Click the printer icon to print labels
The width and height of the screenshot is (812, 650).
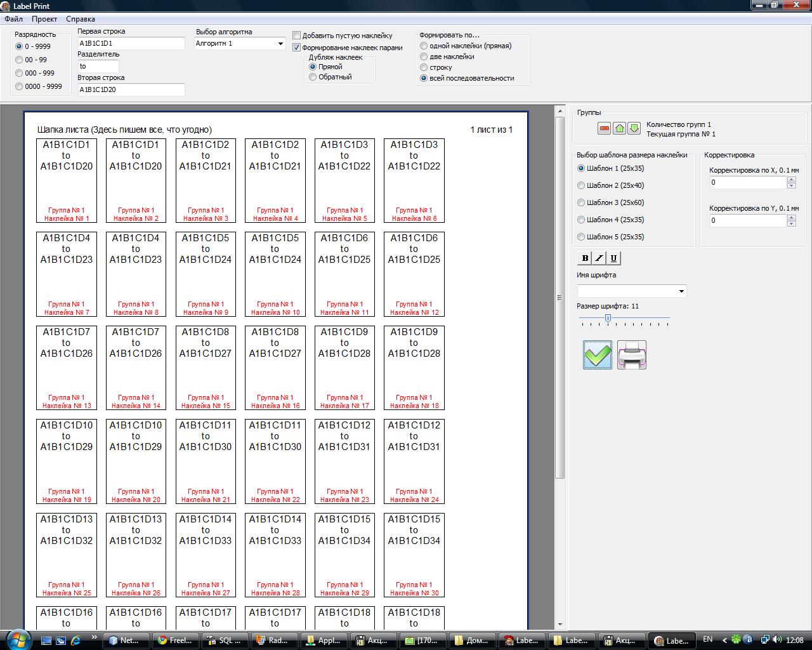(x=632, y=355)
